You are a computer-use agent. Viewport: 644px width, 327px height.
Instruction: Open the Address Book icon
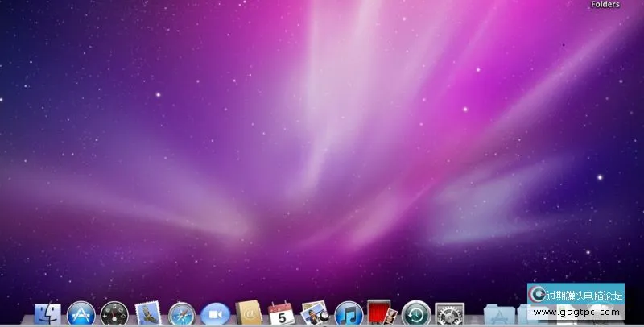click(249, 313)
